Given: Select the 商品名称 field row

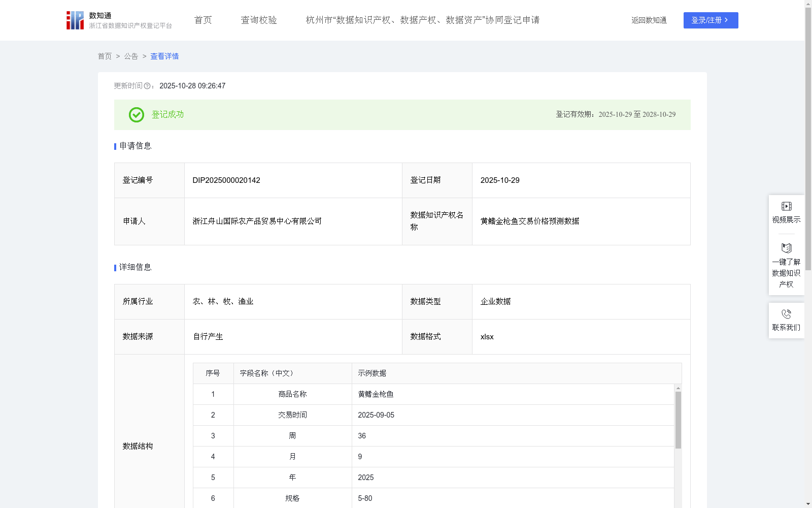Looking at the screenshot, I should (x=433, y=394).
